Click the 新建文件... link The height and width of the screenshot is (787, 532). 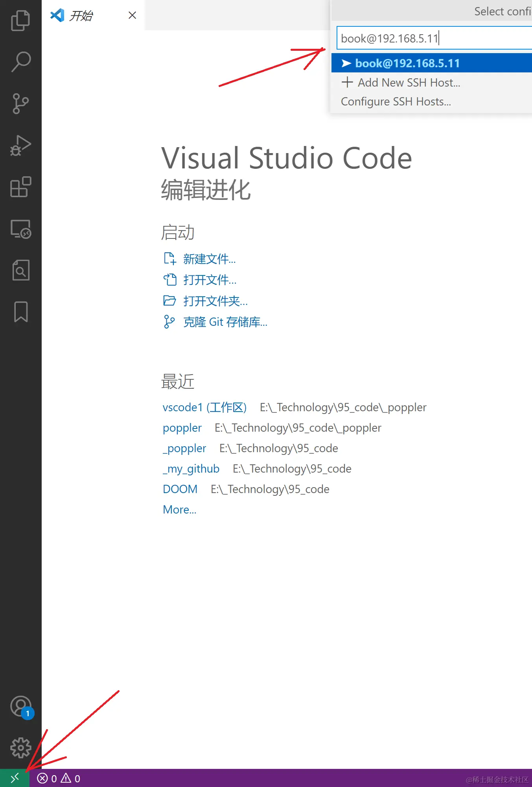pos(210,259)
